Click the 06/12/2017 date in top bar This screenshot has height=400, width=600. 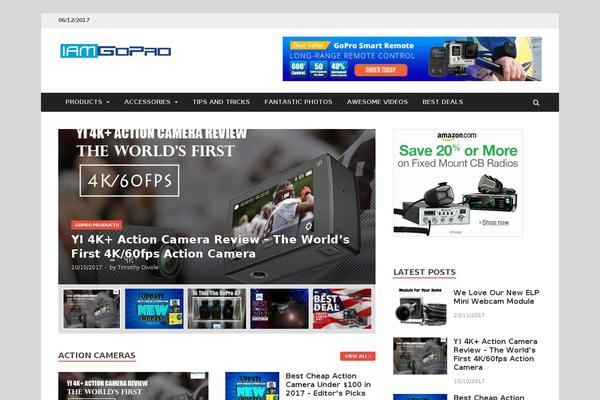74,20
